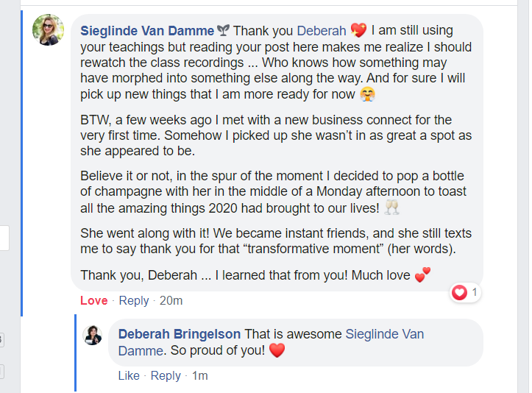Click Deberah Bringelson's small profile picture

93,335
